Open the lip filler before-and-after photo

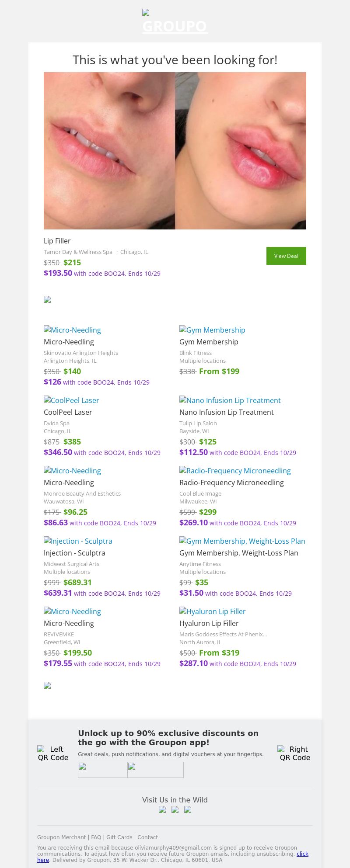[x=175, y=151]
